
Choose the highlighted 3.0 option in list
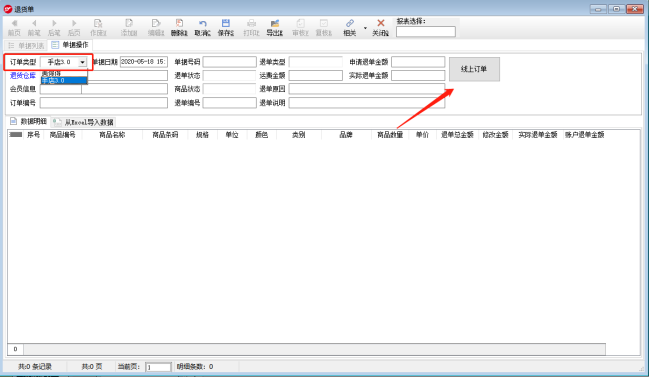(64, 80)
